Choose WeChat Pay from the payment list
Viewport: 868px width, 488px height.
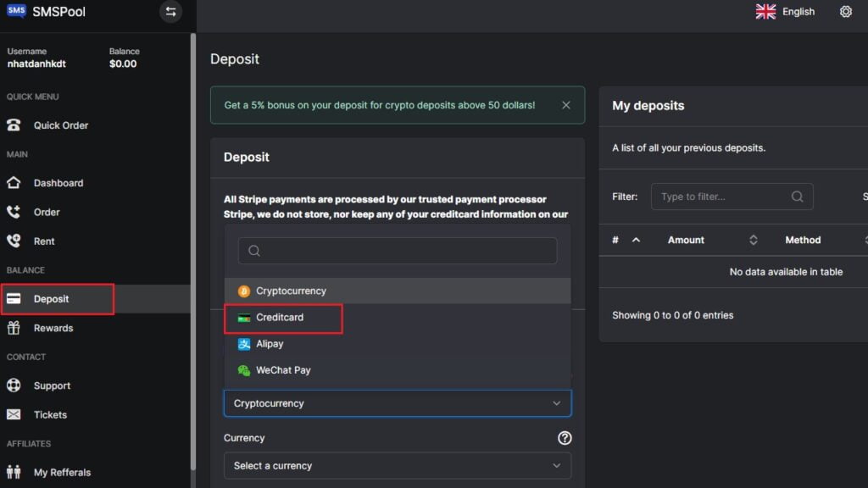click(283, 370)
